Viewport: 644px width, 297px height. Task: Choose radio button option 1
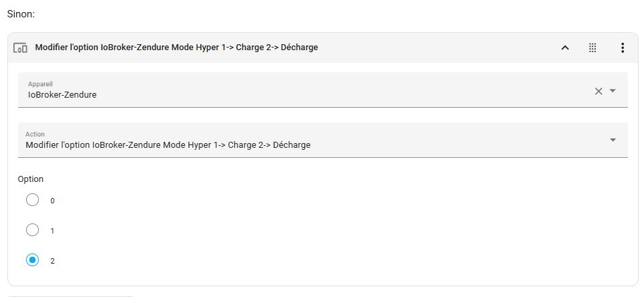point(32,230)
